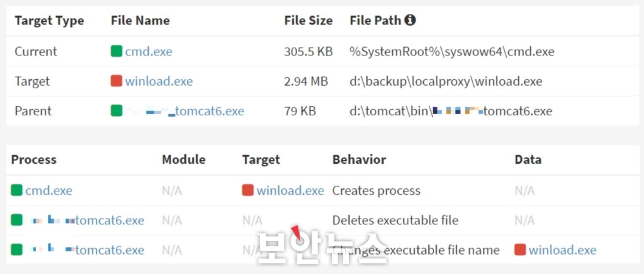
Task: Open cmd.exe link under Process column
Action: (48, 190)
